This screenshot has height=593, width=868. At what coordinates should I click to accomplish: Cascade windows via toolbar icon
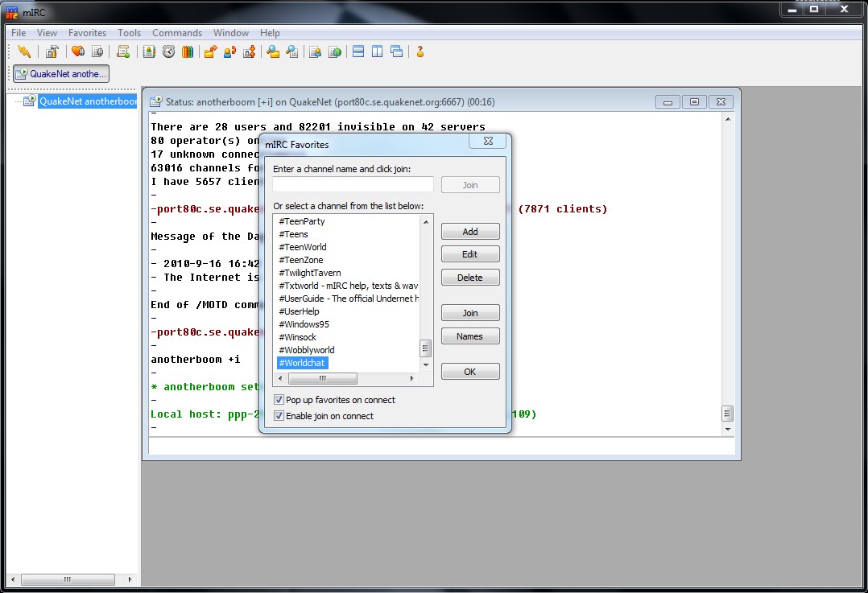396,51
